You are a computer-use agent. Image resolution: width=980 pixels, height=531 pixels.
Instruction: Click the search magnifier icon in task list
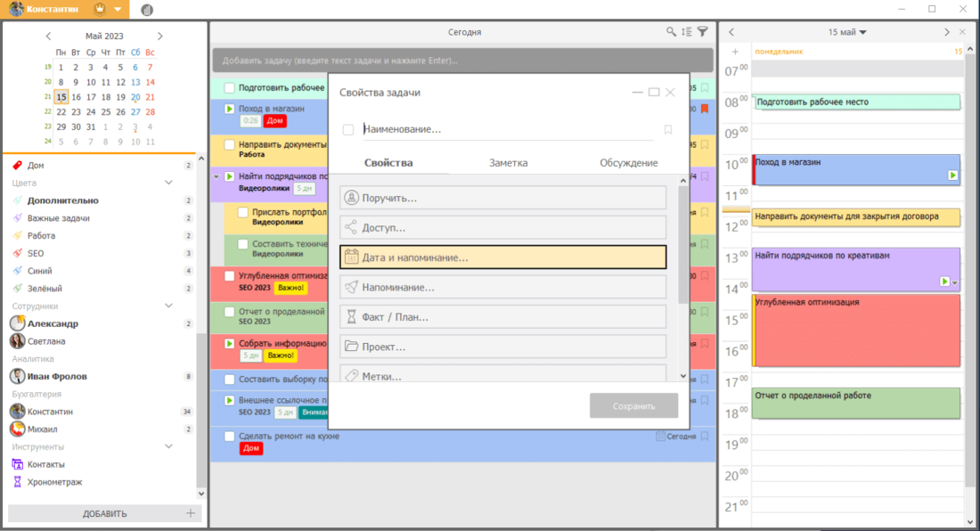pyautogui.click(x=671, y=32)
